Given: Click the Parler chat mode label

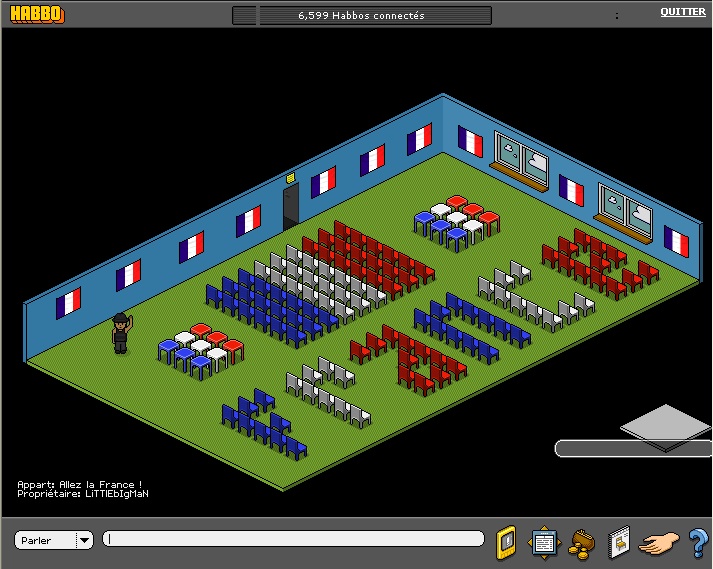Looking at the screenshot, I should point(38,540).
